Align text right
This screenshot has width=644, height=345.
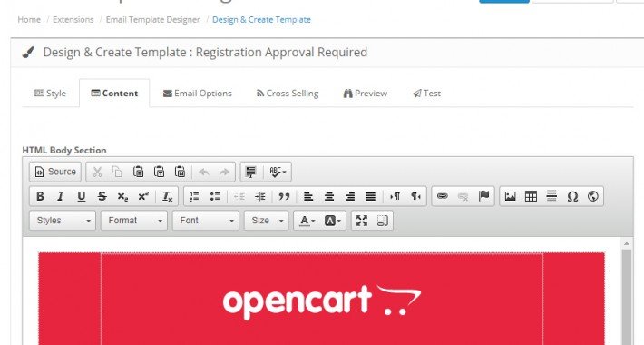tap(350, 196)
